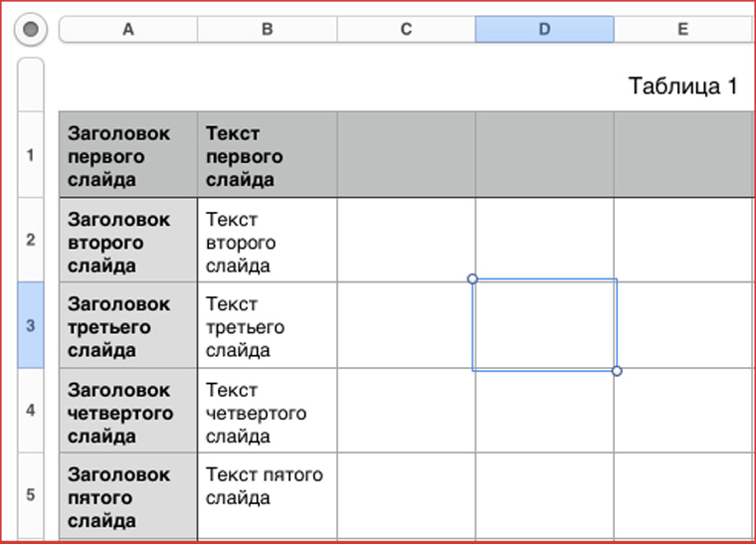Select column B header
This screenshot has width=756, height=544.
tap(267, 30)
